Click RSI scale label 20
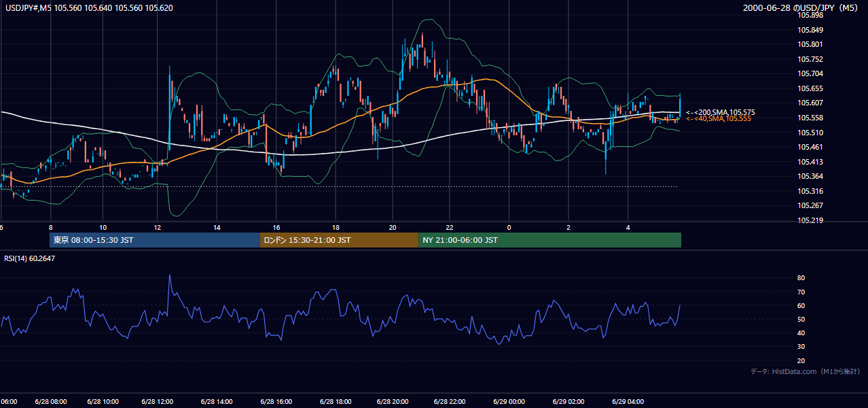 tap(801, 361)
